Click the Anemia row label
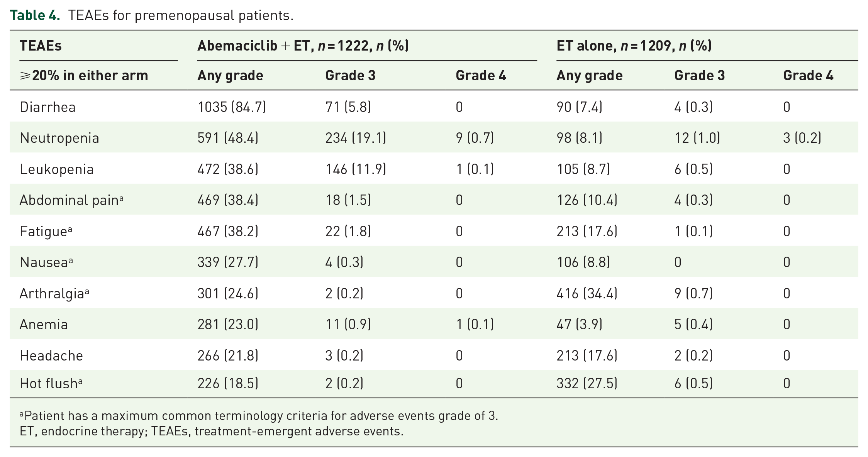868x457 pixels. click(x=44, y=324)
